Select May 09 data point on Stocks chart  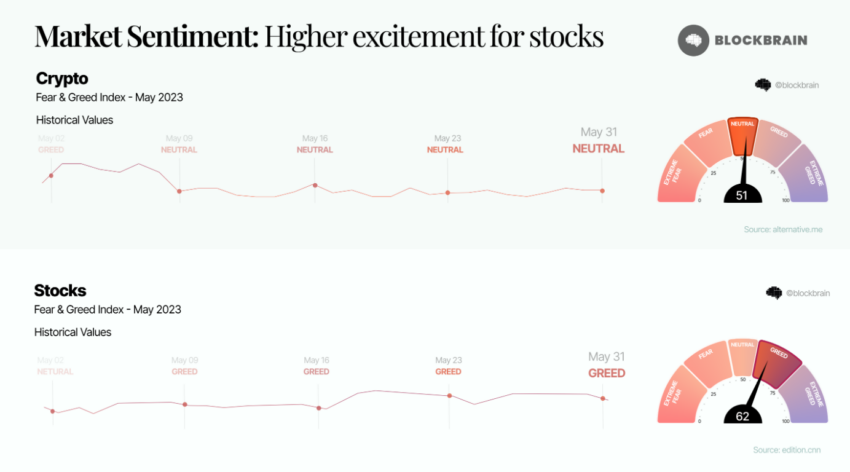[x=185, y=404]
